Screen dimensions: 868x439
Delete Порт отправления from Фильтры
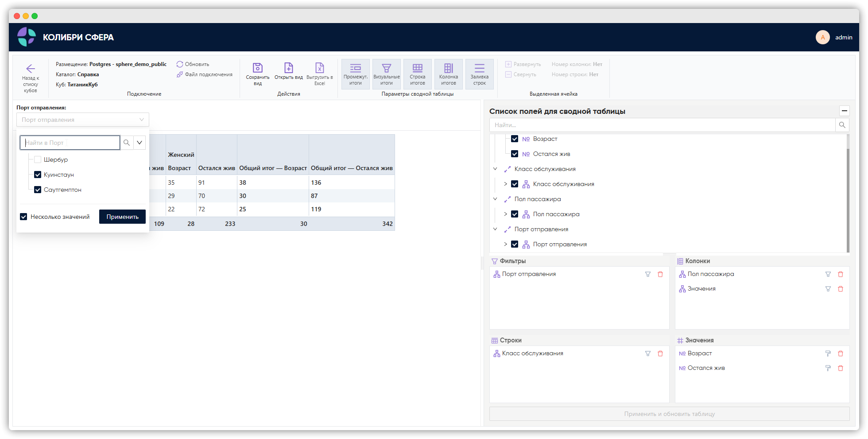click(x=660, y=274)
